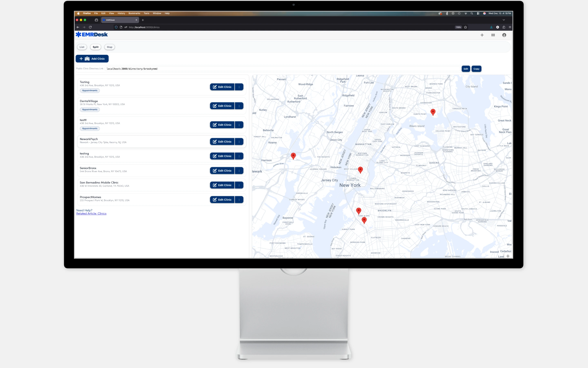Click Edit Clinic for SeniorBronx

click(x=222, y=171)
